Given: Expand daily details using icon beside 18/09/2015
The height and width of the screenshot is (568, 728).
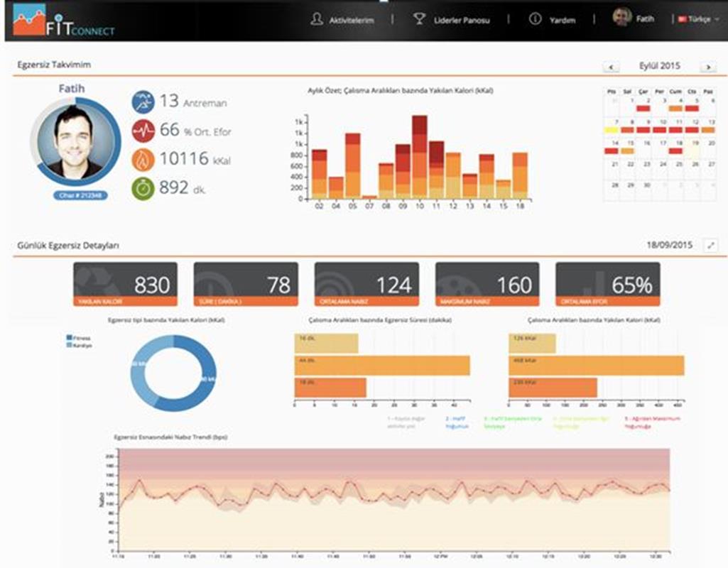Looking at the screenshot, I should 710,245.
